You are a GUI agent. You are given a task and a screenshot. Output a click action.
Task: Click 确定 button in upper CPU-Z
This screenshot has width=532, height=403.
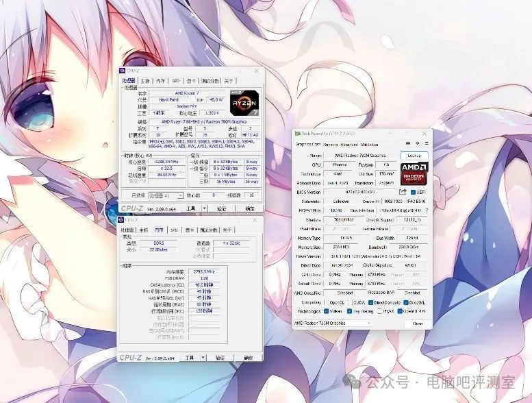(x=250, y=208)
